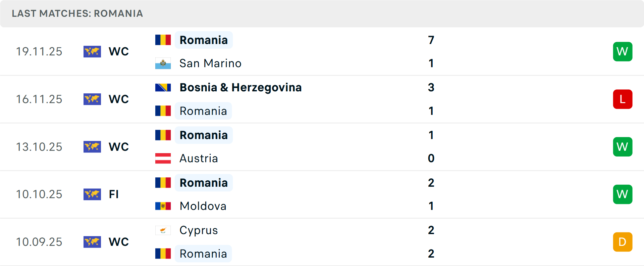The image size is (644, 266).
Task: Select the San Marino flag icon
Action: tap(163, 63)
